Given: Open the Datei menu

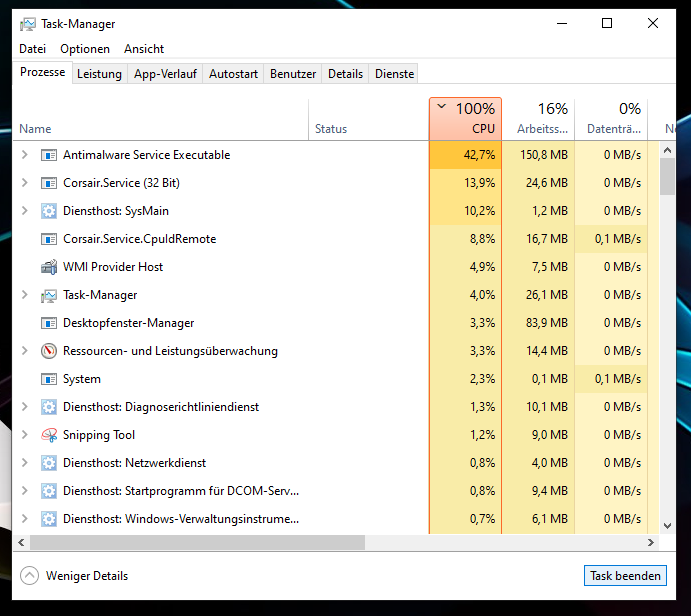Looking at the screenshot, I should point(33,49).
